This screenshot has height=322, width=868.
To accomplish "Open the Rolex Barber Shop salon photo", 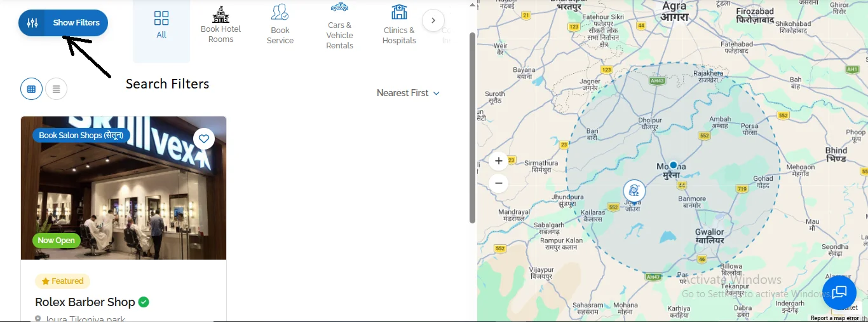I will [x=123, y=188].
